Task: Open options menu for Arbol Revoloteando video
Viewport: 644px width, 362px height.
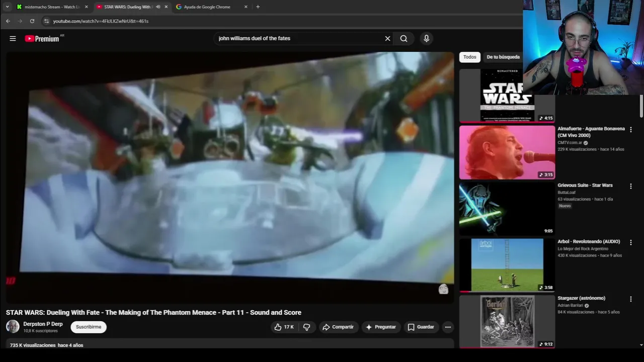Action: pyautogui.click(x=631, y=242)
